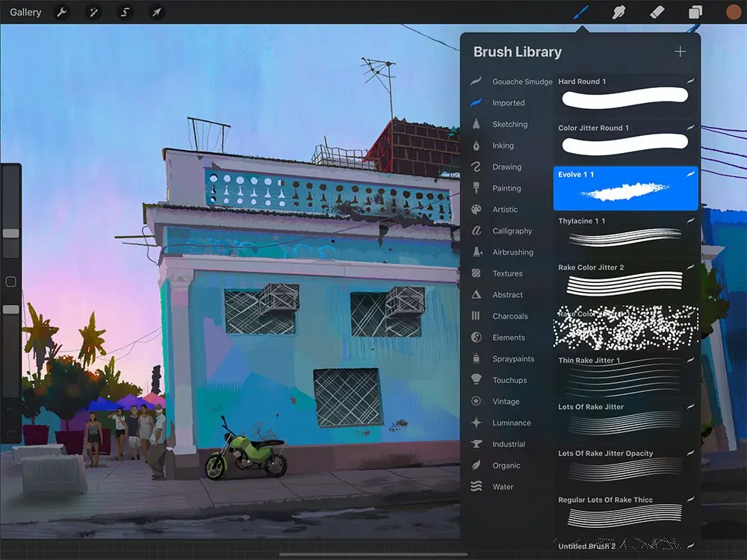Screen dimensions: 747x560
Task: Select the Smudge tool
Action: coord(619,12)
